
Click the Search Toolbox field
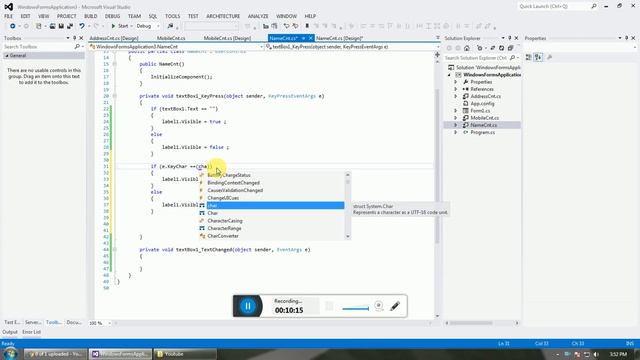pyautogui.click(x=39, y=47)
